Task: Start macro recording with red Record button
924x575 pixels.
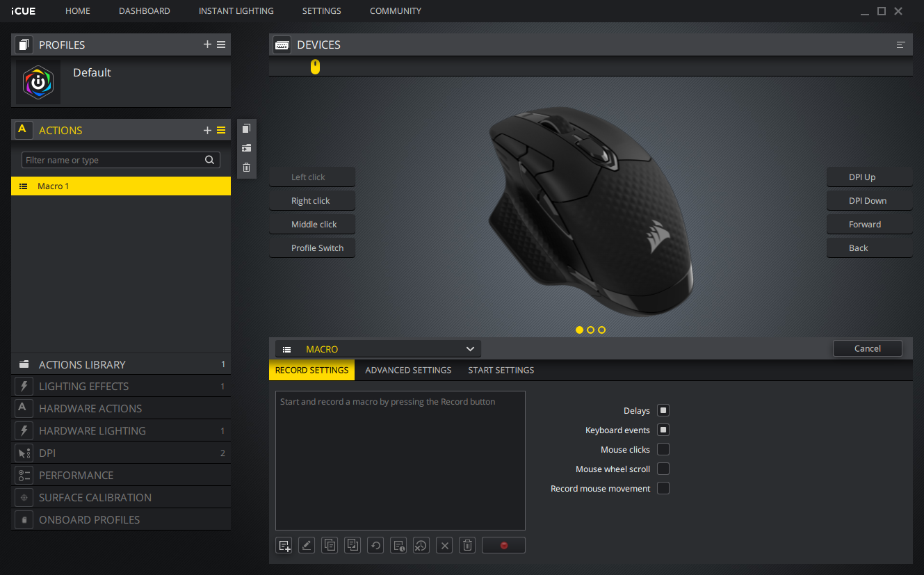Action: 503,545
